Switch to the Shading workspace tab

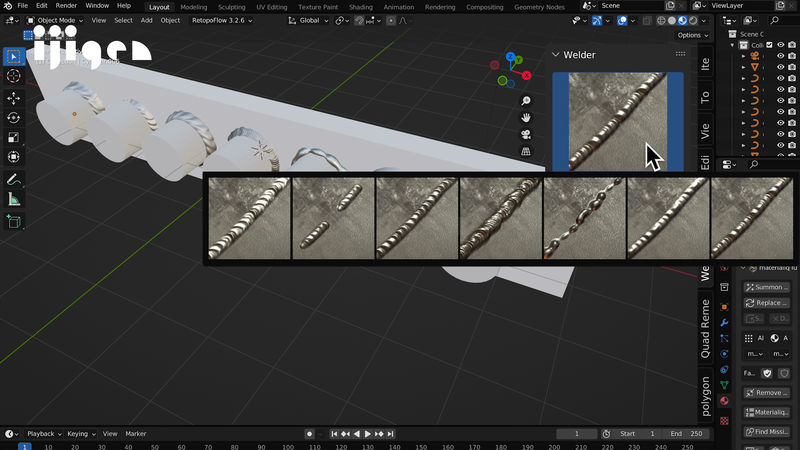[360, 7]
